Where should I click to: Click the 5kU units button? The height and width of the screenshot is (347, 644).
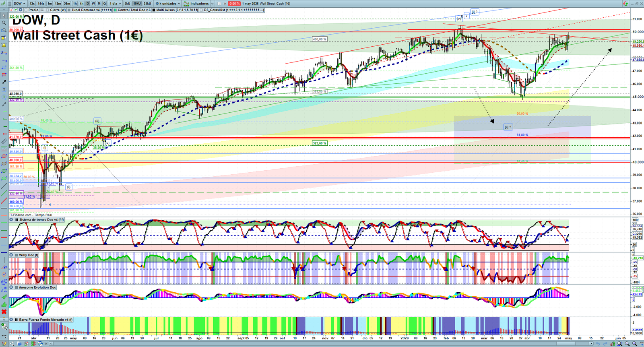pos(127,3)
